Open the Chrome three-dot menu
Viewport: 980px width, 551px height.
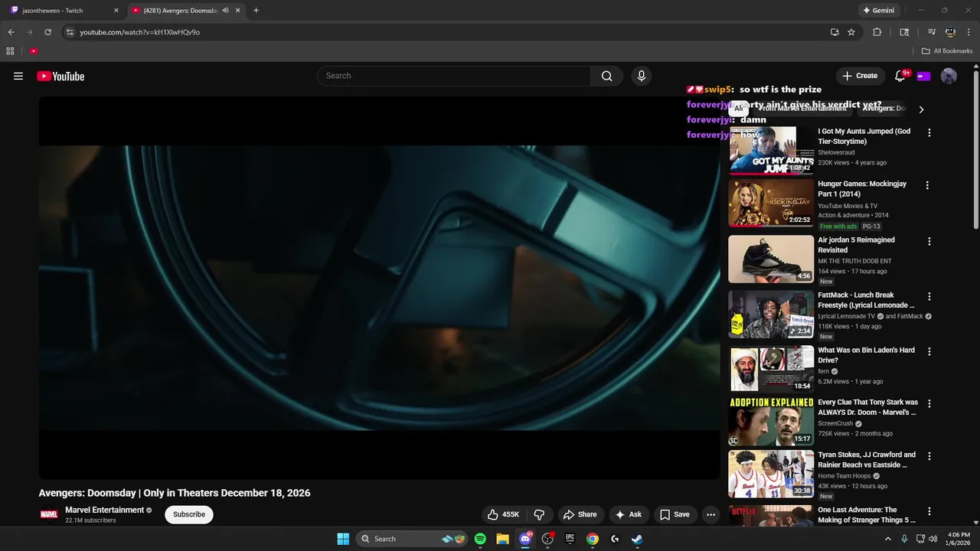[x=969, y=32]
